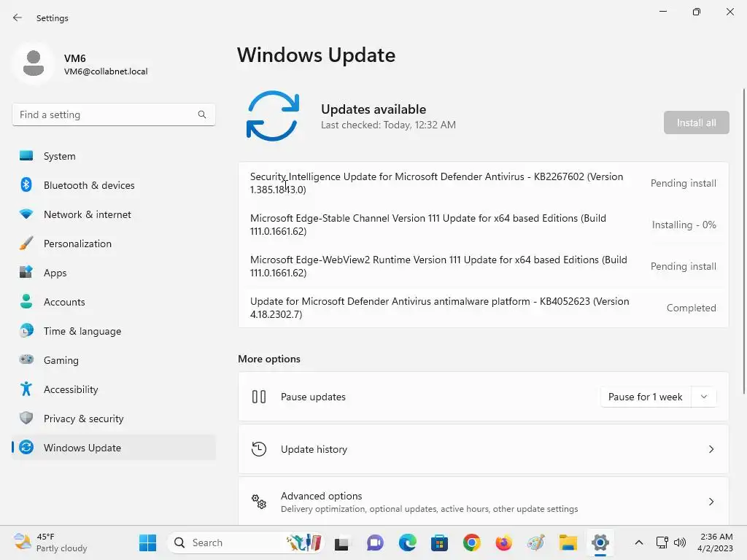Image resolution: width=747 pixels, height=560 pixels.
Task: Select the Edge-WebView2 Runtime update entry
Action: (483, 266)
